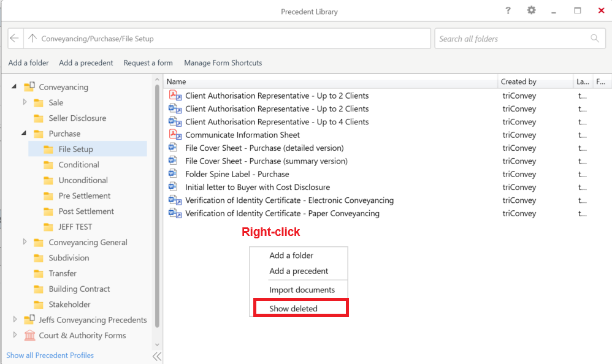Open the settings gear icon

tap(531, 11)
